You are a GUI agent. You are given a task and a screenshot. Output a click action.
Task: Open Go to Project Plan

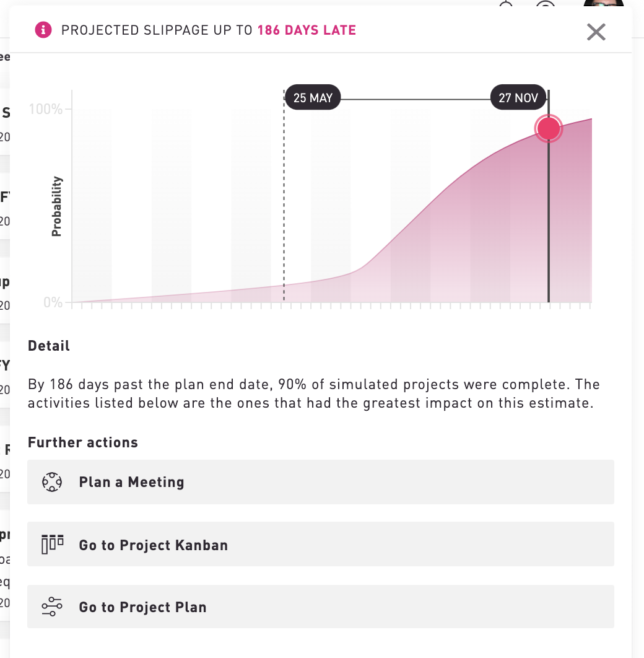click(x=321, y=607)
